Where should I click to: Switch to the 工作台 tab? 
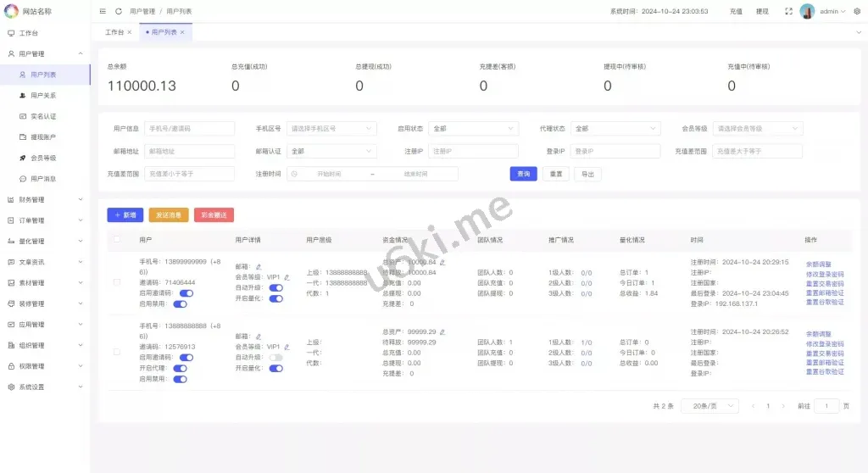click(x=114, y=32)
